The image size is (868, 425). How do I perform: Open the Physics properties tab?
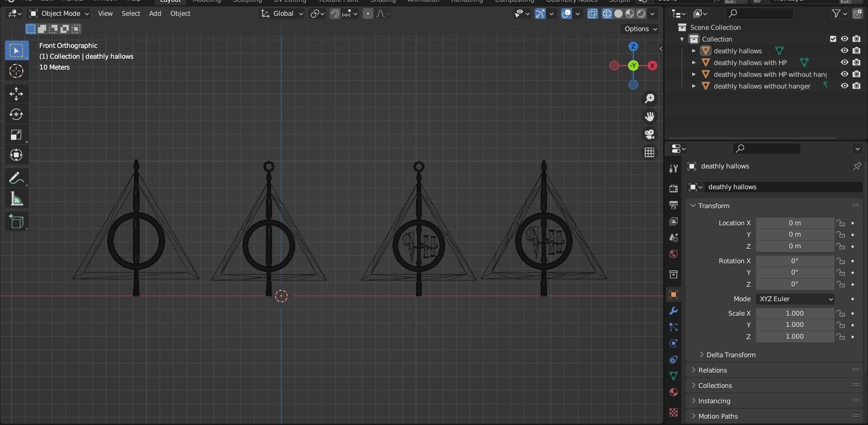tap(674, 343)
